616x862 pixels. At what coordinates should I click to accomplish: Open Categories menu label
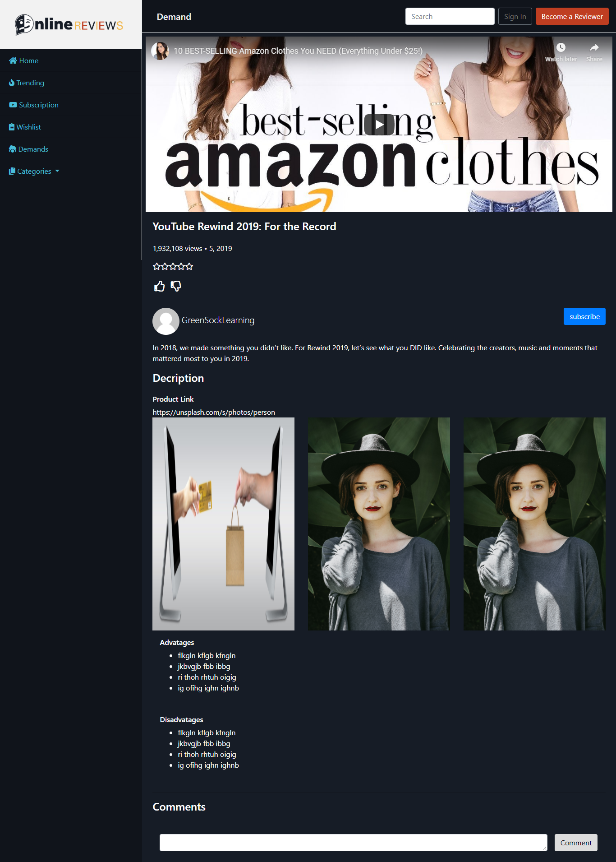(34, 171)
